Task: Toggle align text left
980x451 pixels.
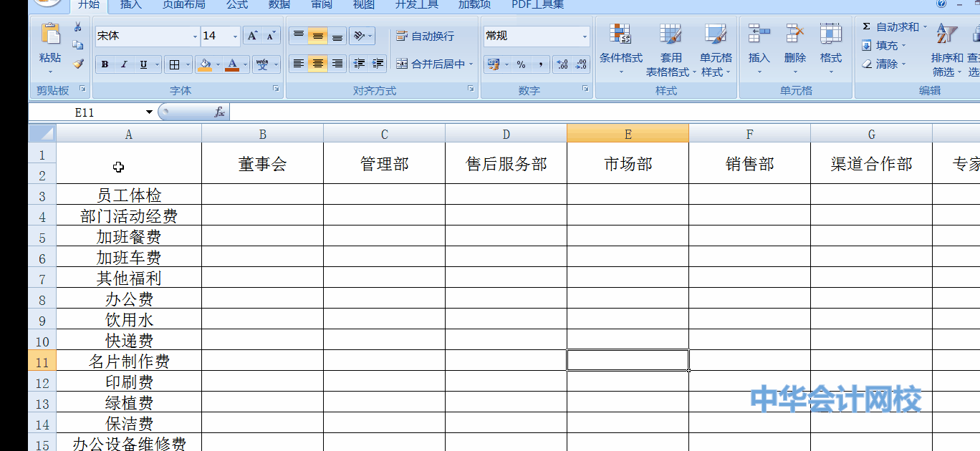Action: (x=299, y=64)
